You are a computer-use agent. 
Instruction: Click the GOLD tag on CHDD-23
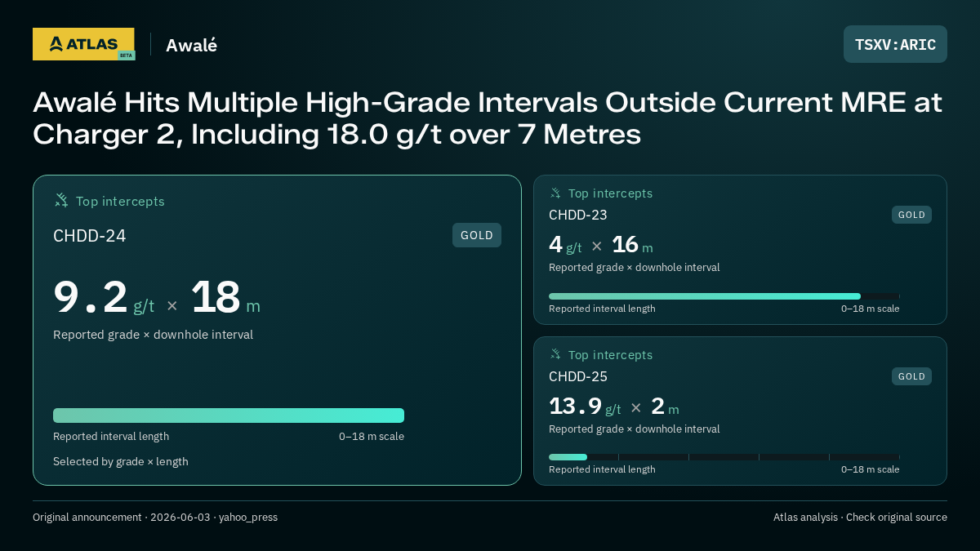[x=911, y=215]
